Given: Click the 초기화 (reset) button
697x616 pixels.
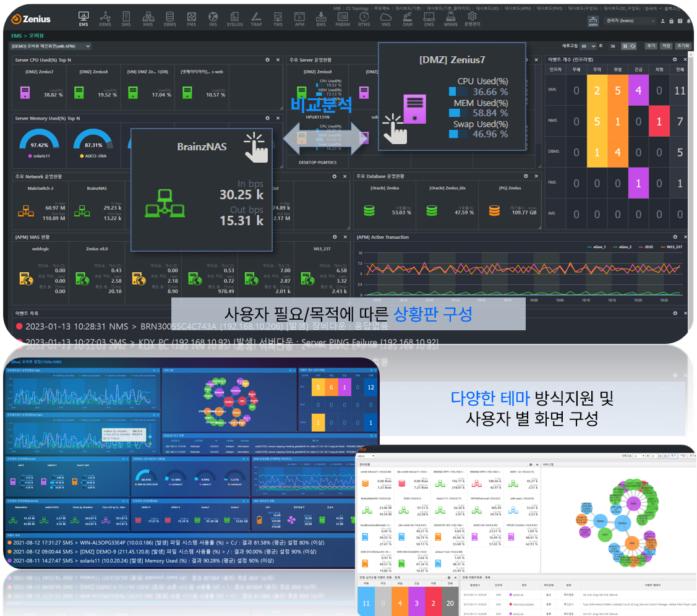Looking at the screenshot, I should pos(683,46).
